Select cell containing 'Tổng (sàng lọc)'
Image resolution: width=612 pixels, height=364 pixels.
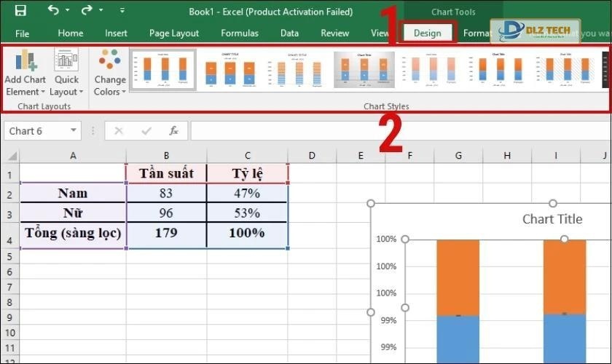tap(73, 234)
